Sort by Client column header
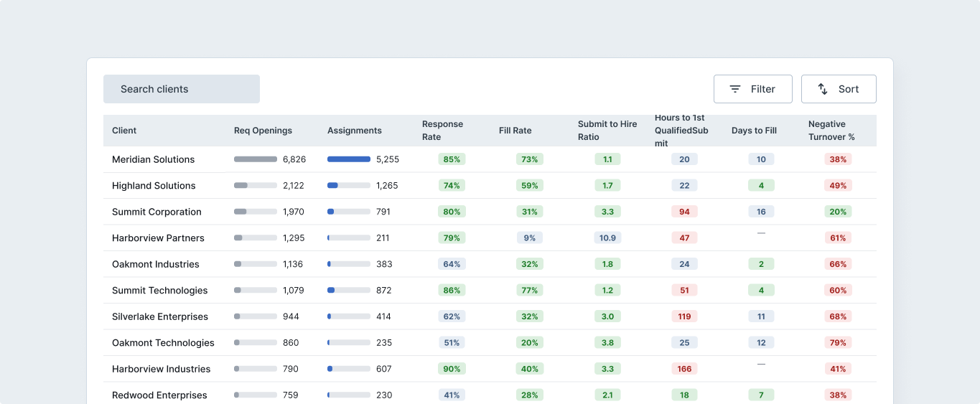 click(x=124, y=131)
